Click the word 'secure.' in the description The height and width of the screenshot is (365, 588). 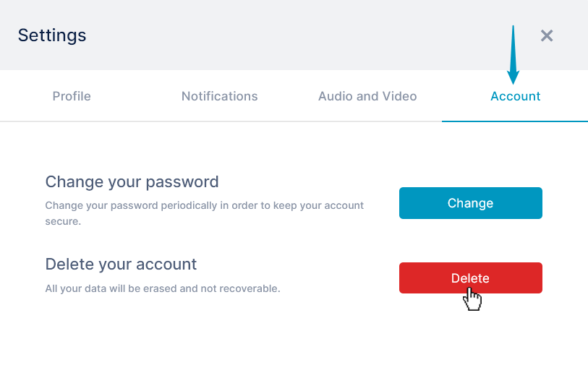click(63, 221)
